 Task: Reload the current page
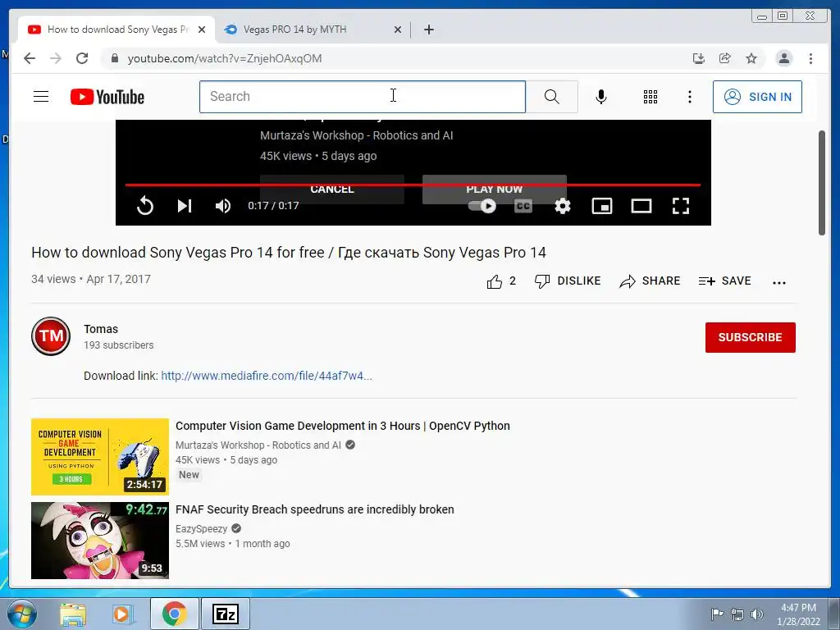(x=82, y=58)
